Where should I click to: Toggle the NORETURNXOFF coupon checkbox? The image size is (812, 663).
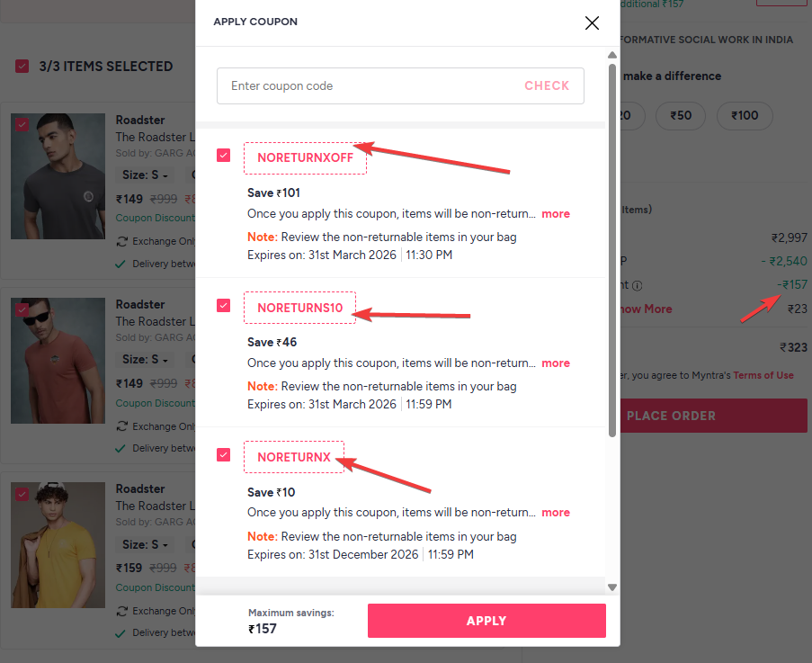click(x=224, y=156)
